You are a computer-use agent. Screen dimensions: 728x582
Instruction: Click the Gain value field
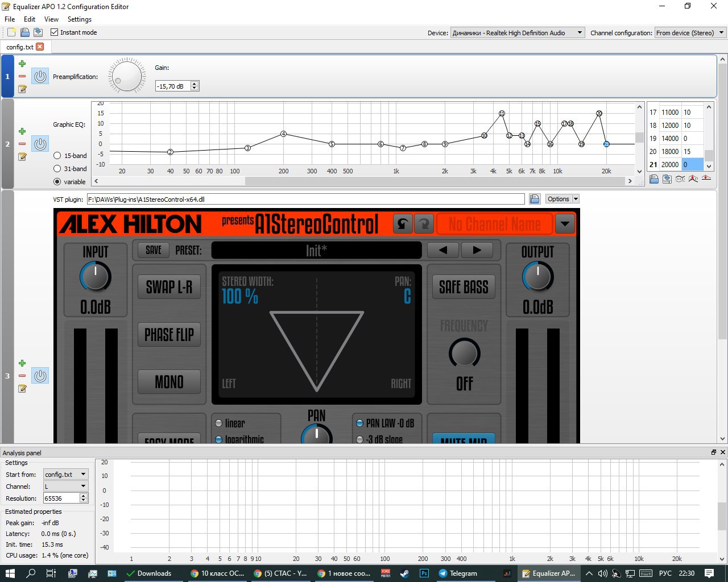(x=173, y=86)
